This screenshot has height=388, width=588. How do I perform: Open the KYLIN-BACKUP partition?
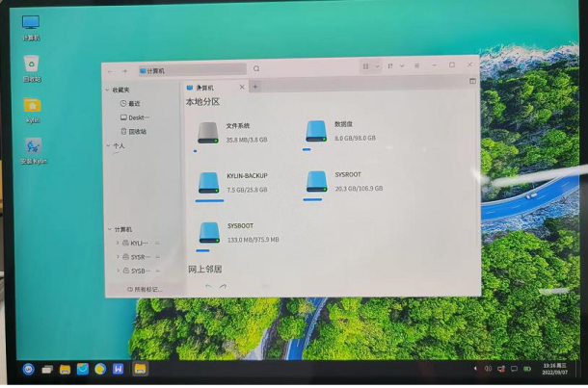(x=208, y=183)
